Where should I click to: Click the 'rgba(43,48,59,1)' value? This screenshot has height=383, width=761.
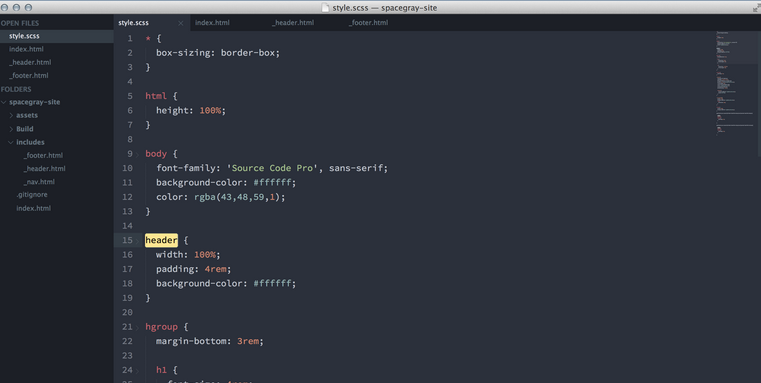(x=237, y=197)
